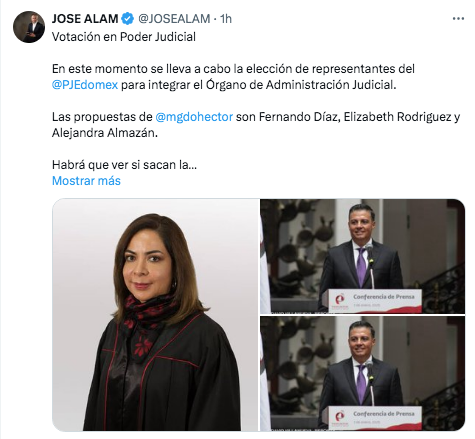Open the three-dot more options menu

point(458,19)
